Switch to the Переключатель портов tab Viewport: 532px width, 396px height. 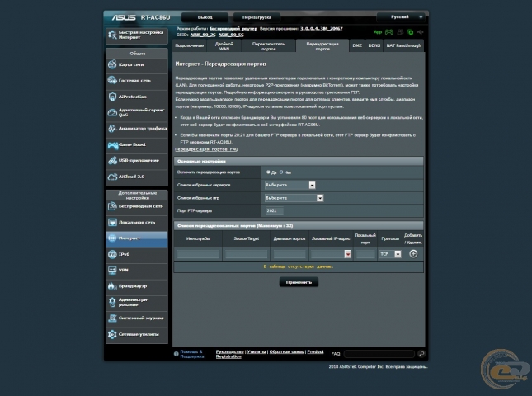pyautogui.click(x=268, y=46)
